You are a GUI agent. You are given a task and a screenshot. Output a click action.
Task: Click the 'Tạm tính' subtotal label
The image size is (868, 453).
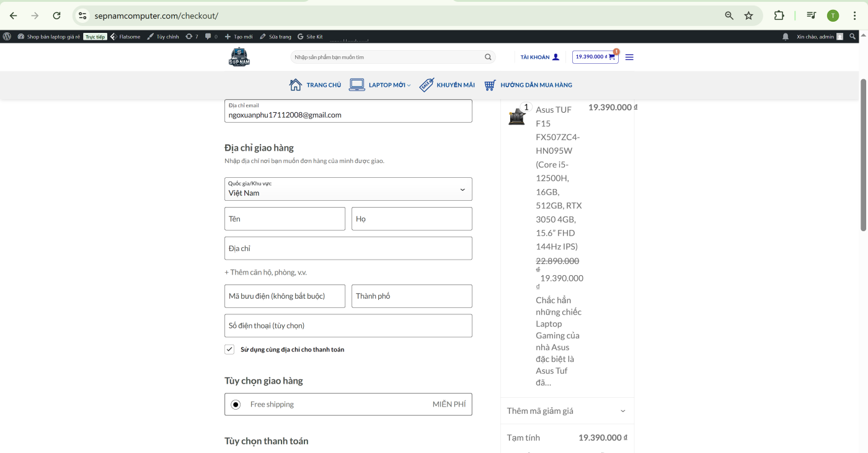click(x=523, y=438)
